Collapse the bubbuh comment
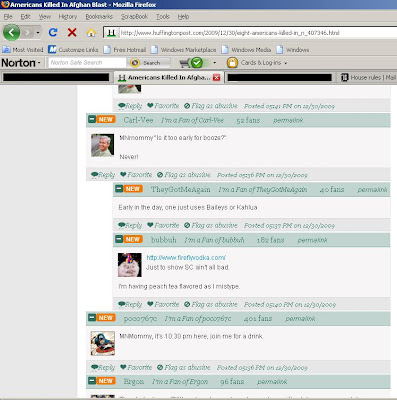 click(119, 239)
